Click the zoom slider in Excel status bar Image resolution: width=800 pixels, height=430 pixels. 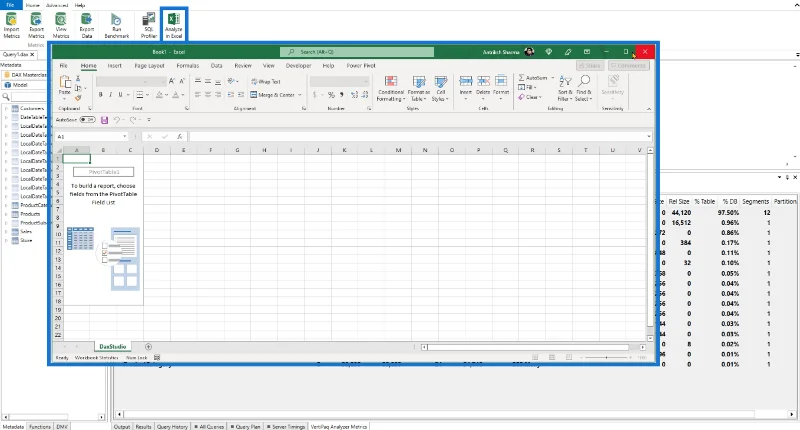tap(606, 358)
